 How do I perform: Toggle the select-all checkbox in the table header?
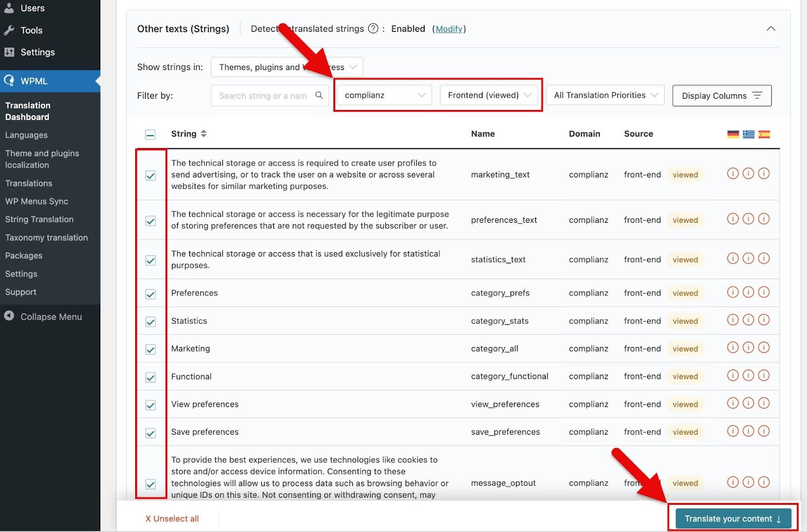pos(150,135)
